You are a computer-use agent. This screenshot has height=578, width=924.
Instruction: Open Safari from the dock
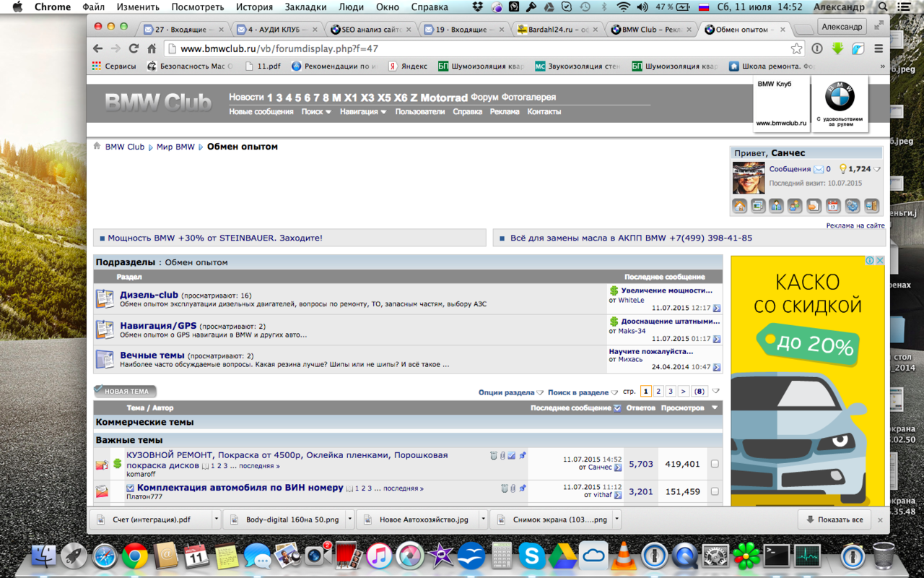pyautogui.click(x=105, y=556)
